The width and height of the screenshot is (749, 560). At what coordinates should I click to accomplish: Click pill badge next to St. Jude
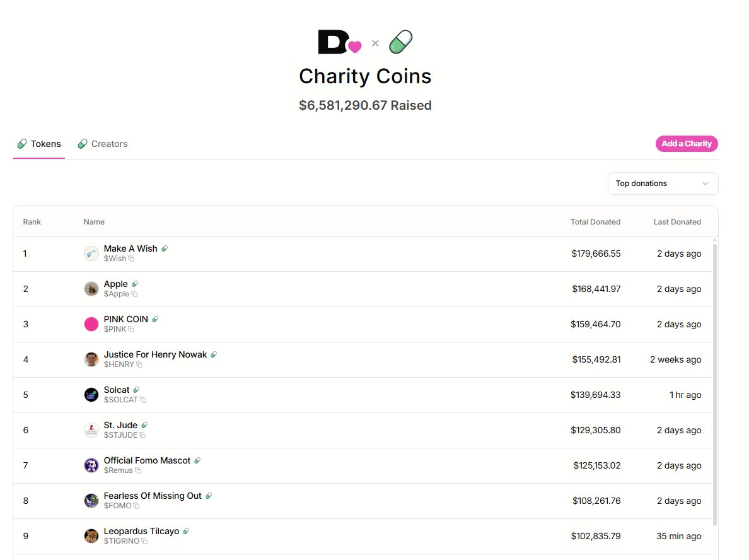[144, 426]
